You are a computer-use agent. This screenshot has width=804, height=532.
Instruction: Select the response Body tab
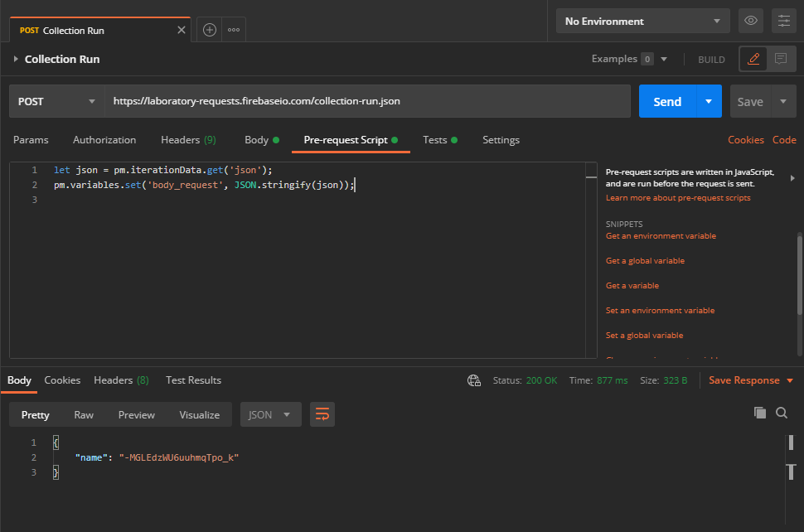(19, 380)
